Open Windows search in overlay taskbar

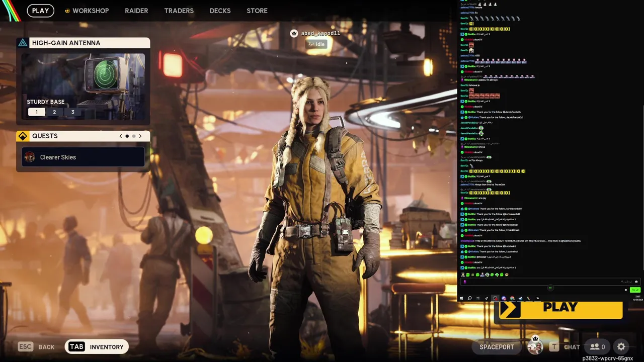469,298
